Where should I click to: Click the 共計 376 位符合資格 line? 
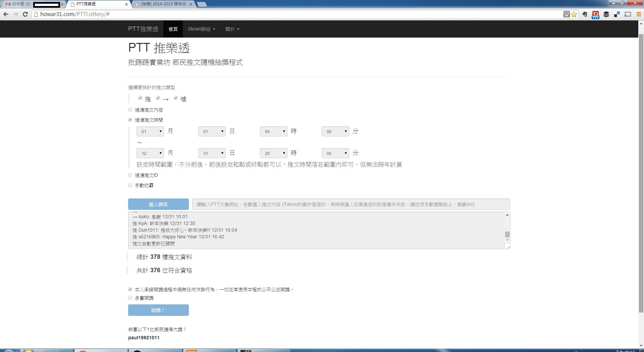pos(164,270)
